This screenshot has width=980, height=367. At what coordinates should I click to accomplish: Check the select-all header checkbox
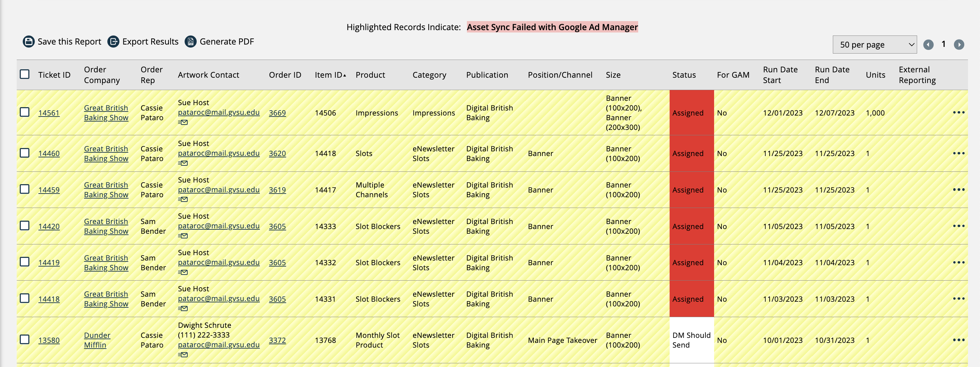pos(25,74)
